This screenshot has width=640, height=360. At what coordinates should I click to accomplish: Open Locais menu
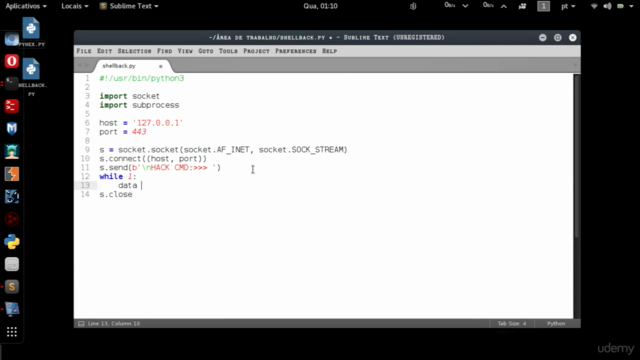[75, 6]
